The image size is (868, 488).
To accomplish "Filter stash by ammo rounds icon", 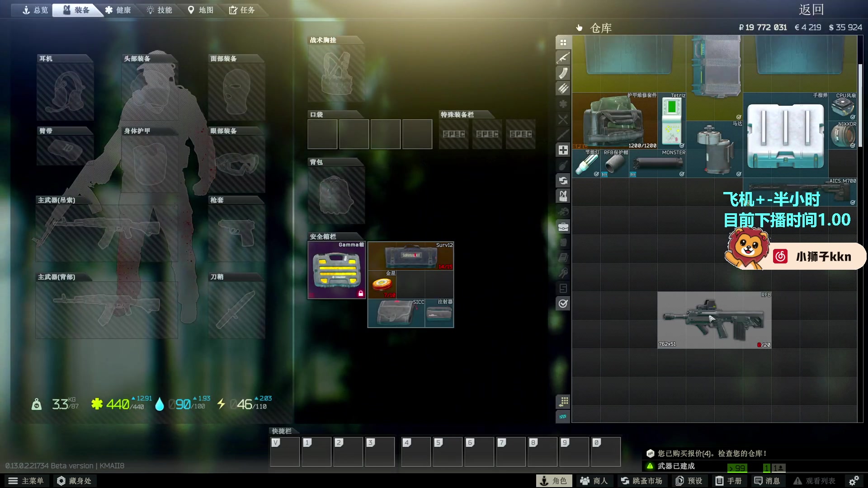I will pyautogui.click(x=563, y=89).
